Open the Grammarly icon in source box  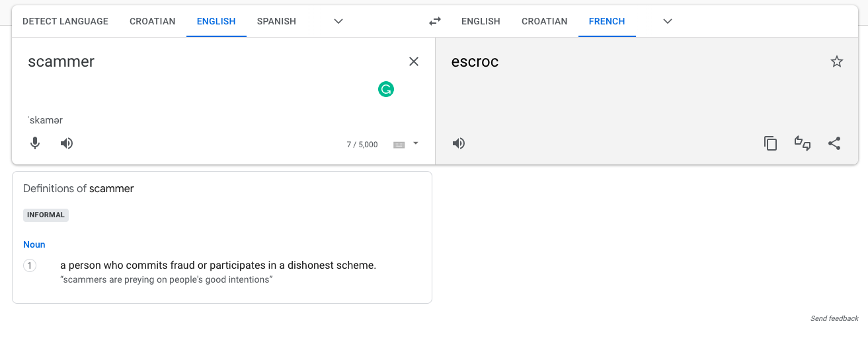386,89
